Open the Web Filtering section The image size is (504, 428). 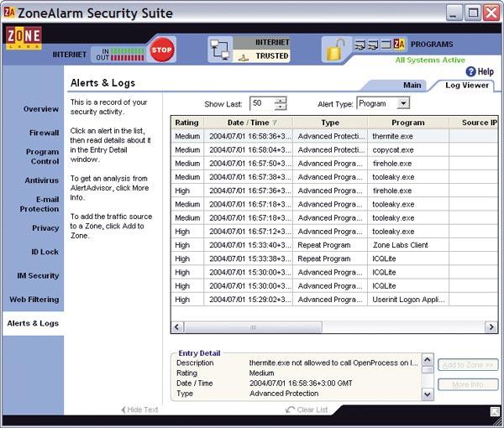point(34,300)
